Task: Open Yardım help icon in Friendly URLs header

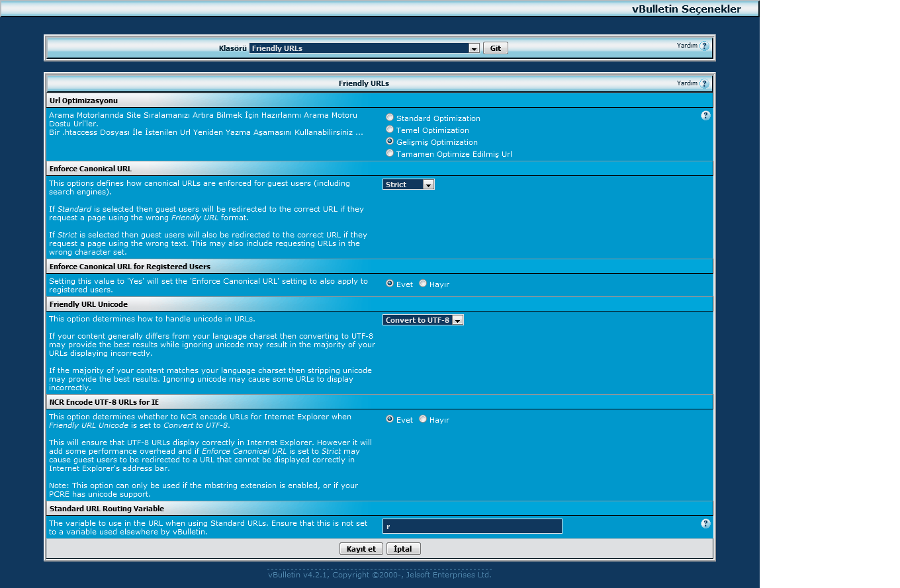Action: 704,83
